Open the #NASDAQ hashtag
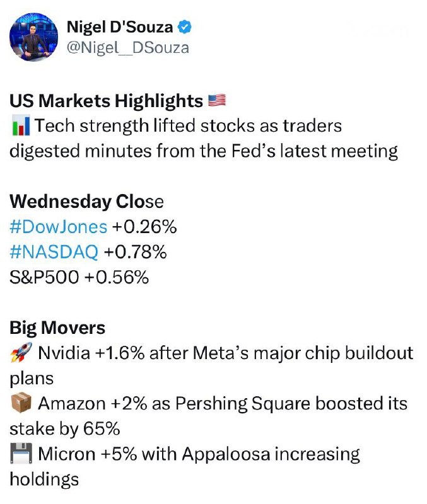427x504 pixels. pyautogui.click(x=54, y=253)
